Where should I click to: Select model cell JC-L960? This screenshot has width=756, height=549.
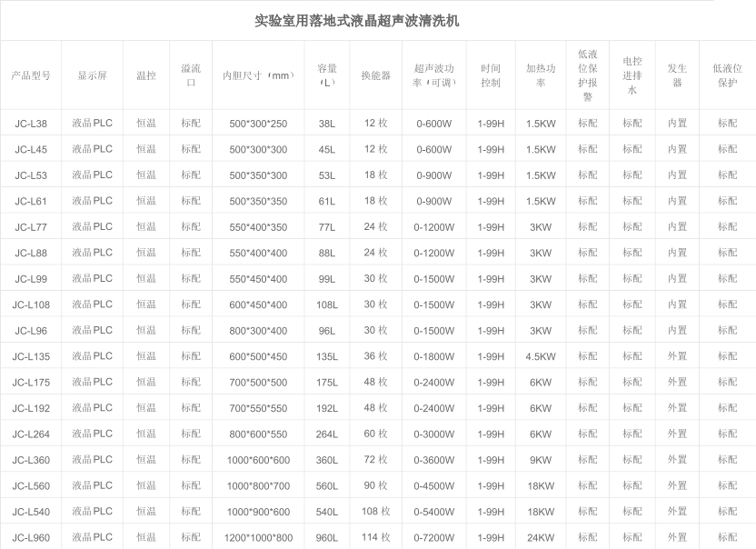pyautogui.click(x=31, y=538)
